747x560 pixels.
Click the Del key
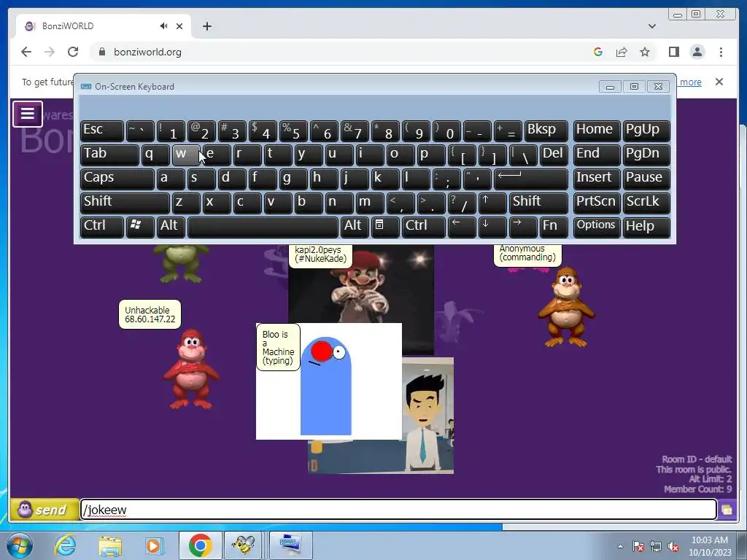(554, 155)
